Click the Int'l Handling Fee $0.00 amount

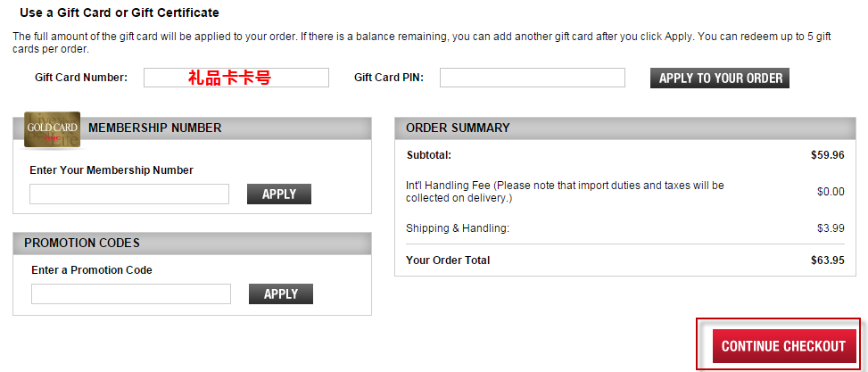831,192
